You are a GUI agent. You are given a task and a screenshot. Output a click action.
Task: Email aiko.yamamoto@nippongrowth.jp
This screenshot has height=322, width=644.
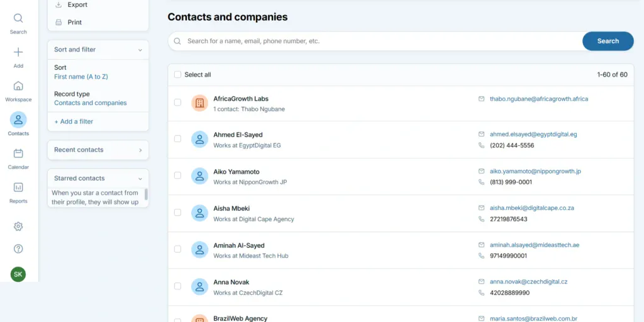point(535,171)
